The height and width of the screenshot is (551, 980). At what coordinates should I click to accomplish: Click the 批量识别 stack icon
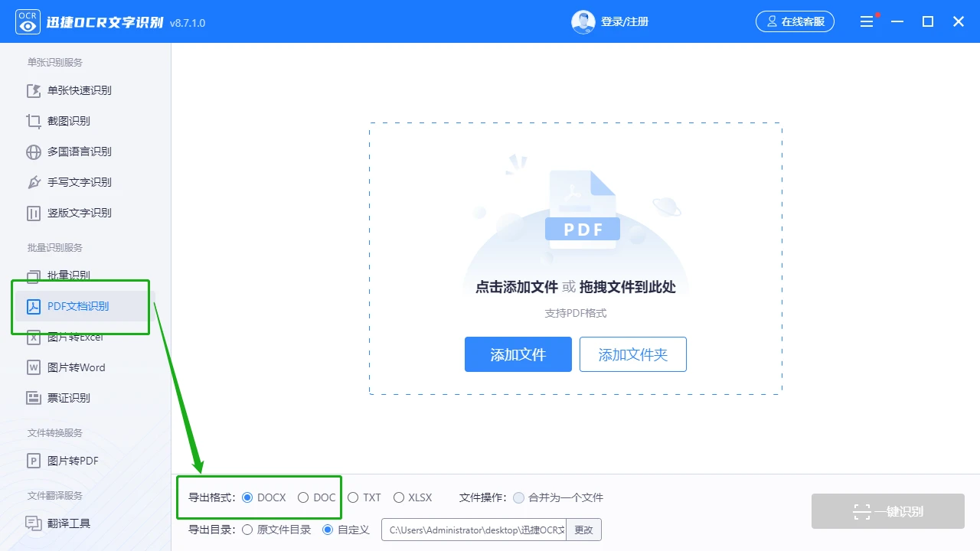(x=34, y=275)
